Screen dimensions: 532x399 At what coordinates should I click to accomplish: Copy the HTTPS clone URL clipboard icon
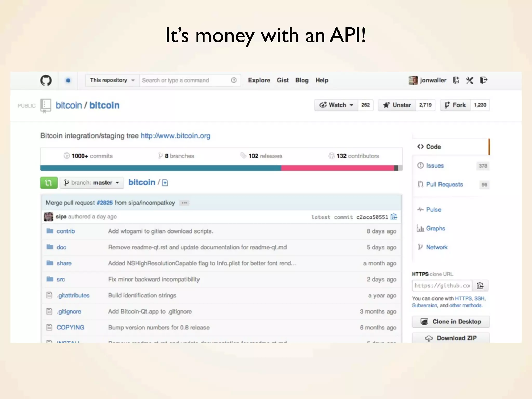pyautogui.click(x=480, y=285)
